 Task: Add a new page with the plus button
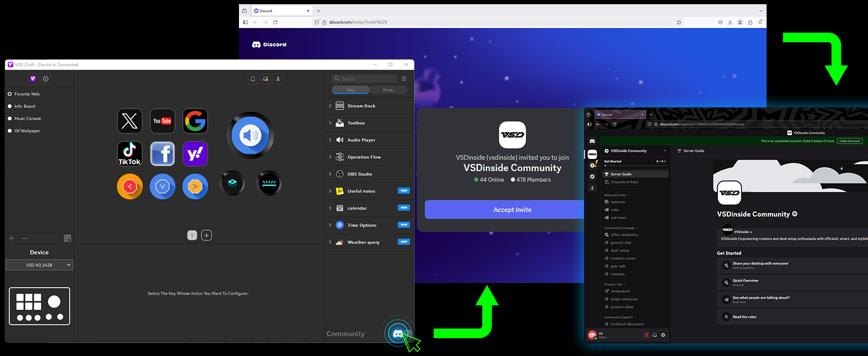click(x=206, y=236)
